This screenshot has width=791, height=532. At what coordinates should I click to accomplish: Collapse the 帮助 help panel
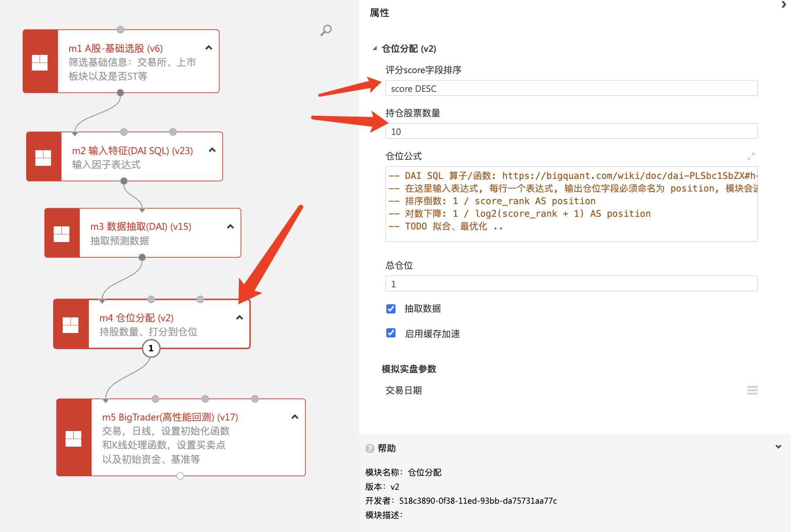click(x=778, y=447)
